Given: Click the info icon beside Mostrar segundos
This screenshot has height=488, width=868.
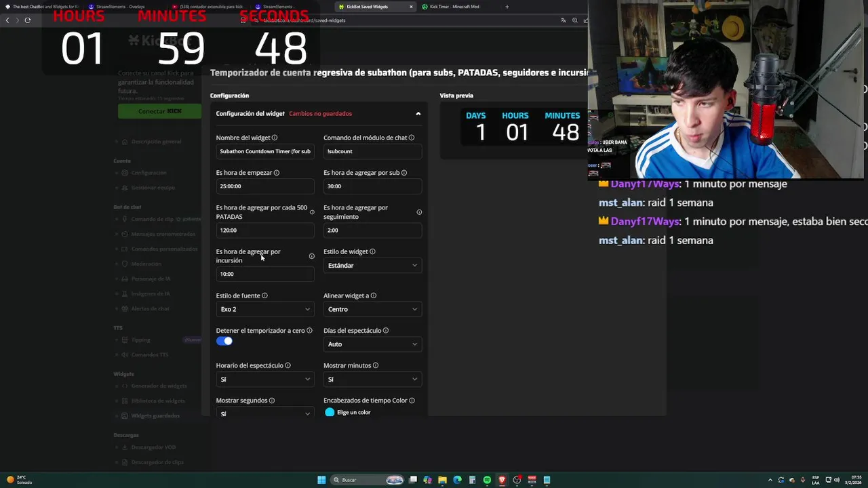Looking at the screenshot, I should (x=272, y=401).
